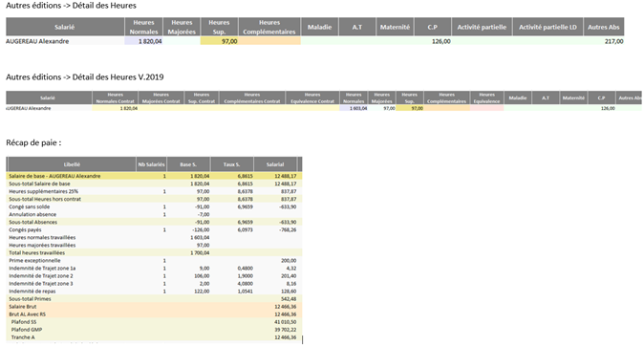This screenshot has width=644, height=346.
Task: Click Heures Complémentaires header in first table
Action: tap(269, 27)
